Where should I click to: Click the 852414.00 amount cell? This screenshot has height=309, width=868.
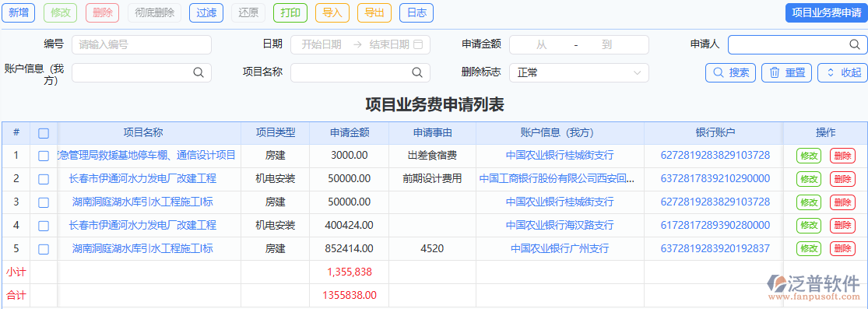350,248
